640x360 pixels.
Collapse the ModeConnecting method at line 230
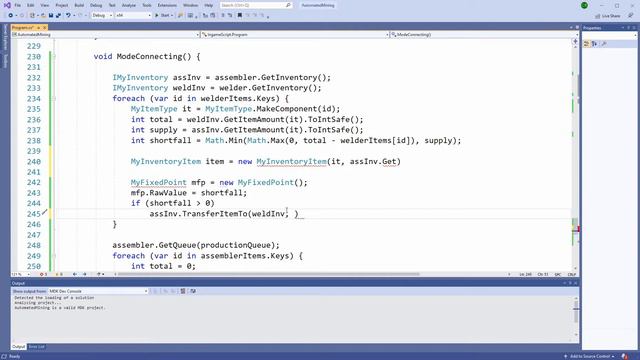click(x=54, y=57)
